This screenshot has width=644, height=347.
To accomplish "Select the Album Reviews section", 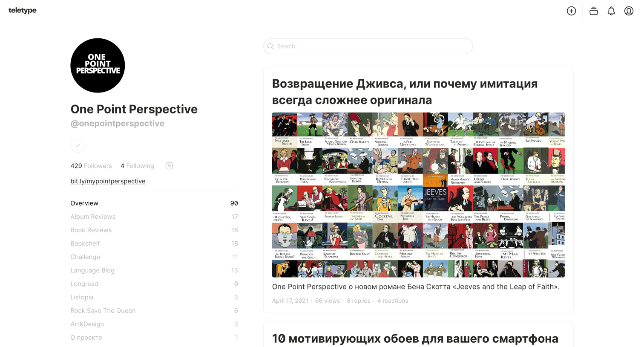I will (x=154, y=217).
